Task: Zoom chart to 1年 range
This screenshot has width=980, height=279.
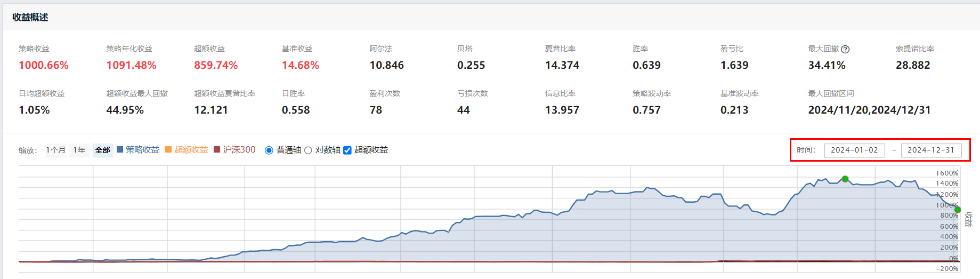Action: 79,150
